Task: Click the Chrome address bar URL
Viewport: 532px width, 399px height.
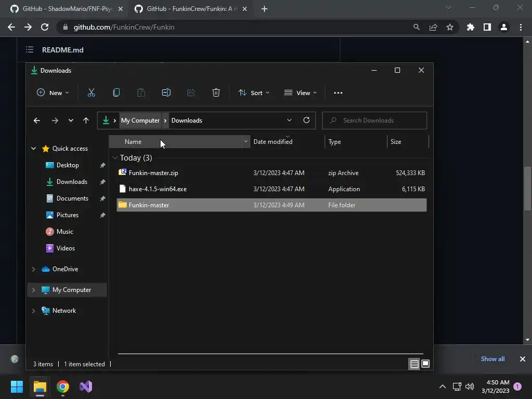Action: [124, 27]
